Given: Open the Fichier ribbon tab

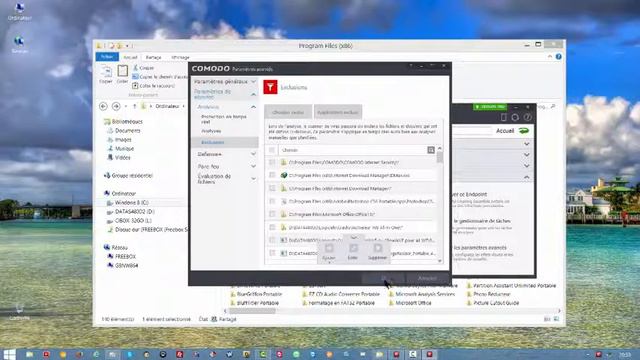Looking at the screenshot, I should (107, 57).
